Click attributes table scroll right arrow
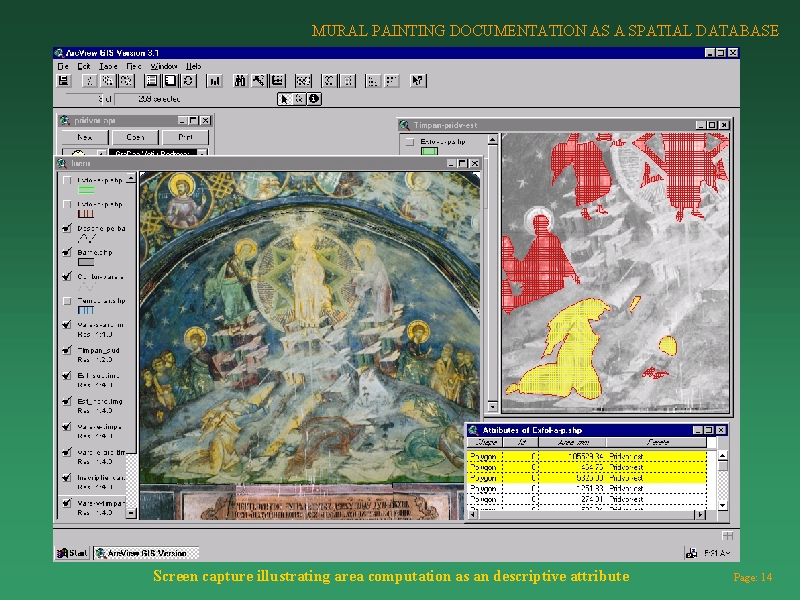Viewport: 800px width, 600px height. 701,515
